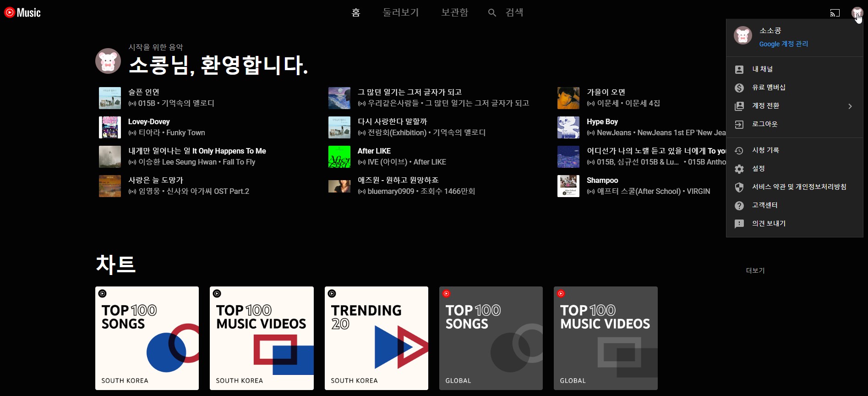Click the 검색 search field
The image size is (868, 396).
(x=514, y=12)
